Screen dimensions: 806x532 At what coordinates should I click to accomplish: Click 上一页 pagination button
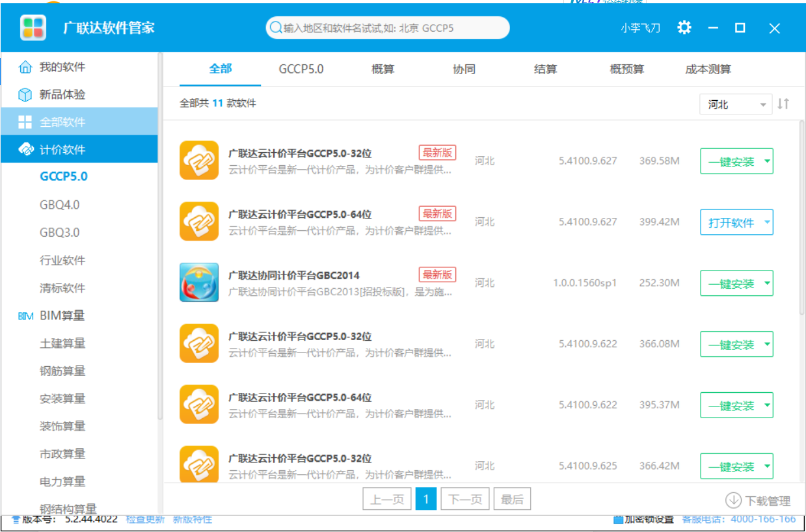(x=387, y=499)
